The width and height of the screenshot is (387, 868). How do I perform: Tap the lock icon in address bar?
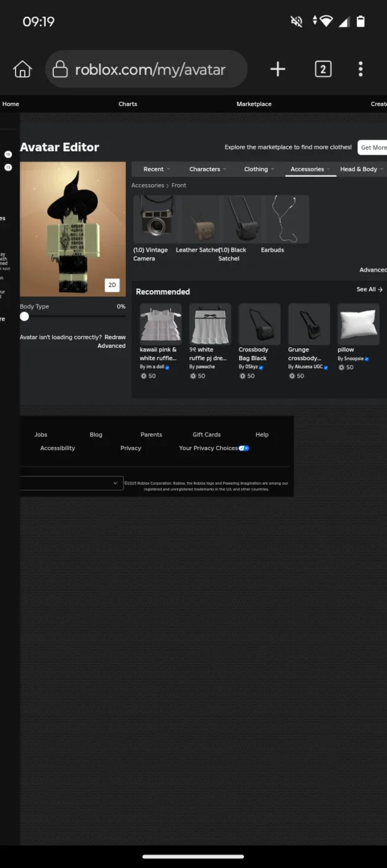click(x=60, y=69)
